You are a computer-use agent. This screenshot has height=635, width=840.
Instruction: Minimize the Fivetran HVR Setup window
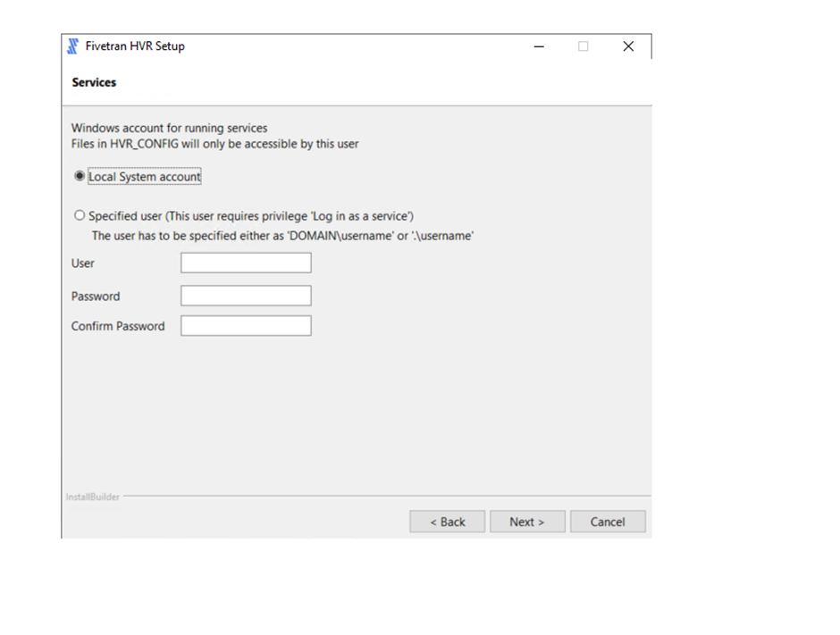[x=539, y=46]
